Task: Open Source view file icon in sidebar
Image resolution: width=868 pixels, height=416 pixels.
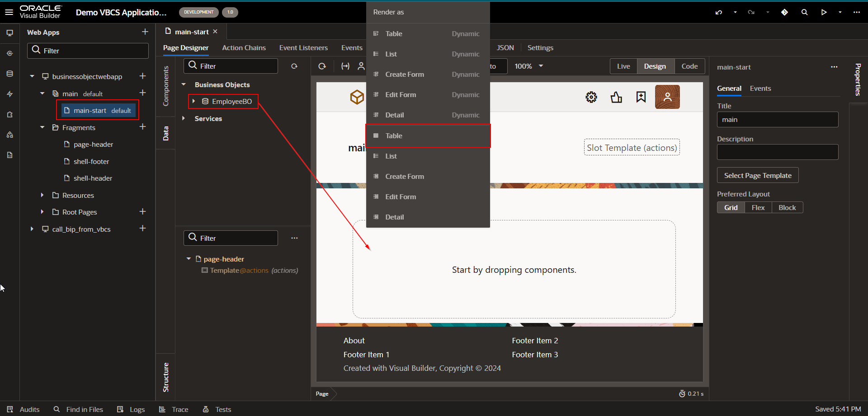Action: 9,155
